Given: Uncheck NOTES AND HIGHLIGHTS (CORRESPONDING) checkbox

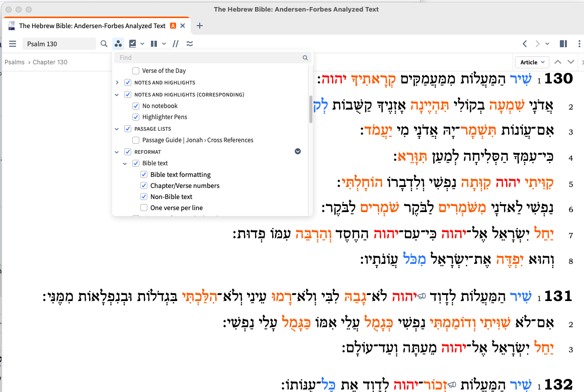Looking at the screenshot, I should click(128, 94).
